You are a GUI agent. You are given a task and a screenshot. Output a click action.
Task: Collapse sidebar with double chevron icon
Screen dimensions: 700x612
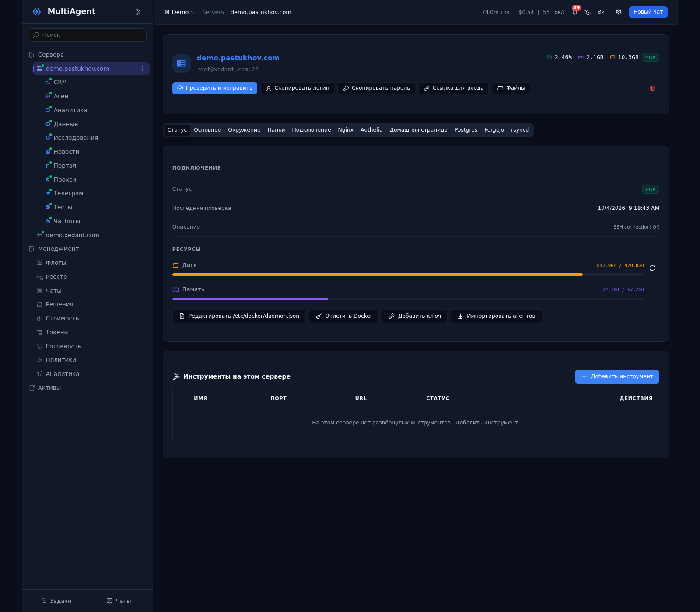[138, 12]
